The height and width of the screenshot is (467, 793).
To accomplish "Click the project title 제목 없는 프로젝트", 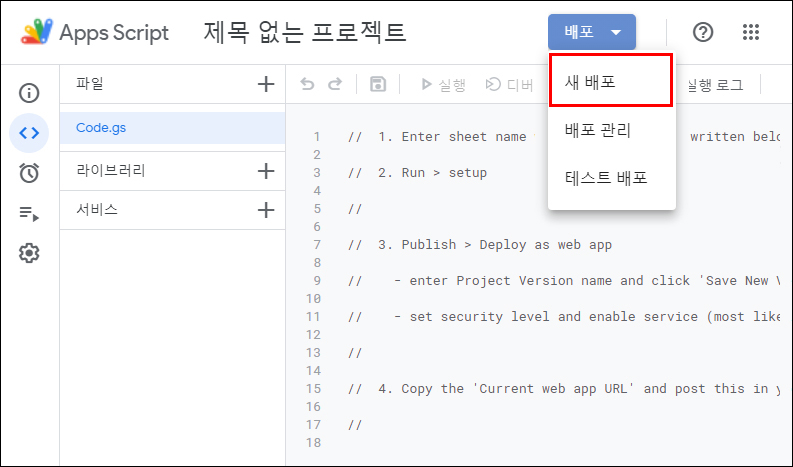I will (x=304, y=33).
